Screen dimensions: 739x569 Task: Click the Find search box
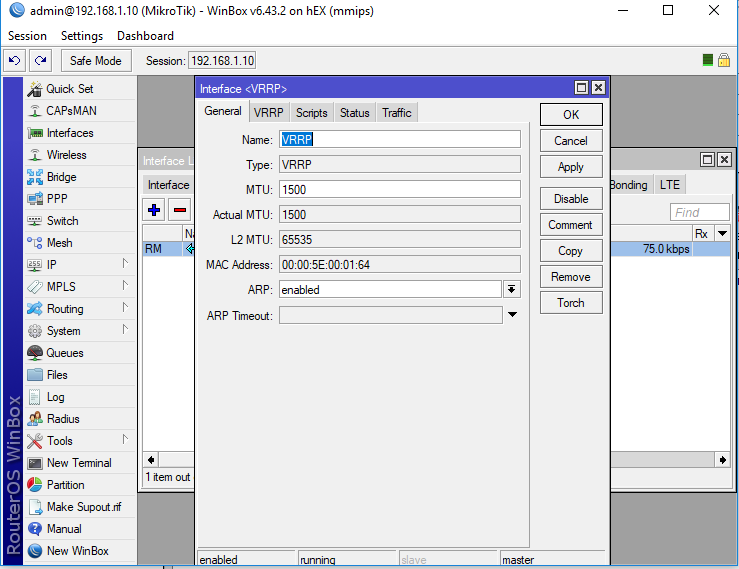click(700, 212)
